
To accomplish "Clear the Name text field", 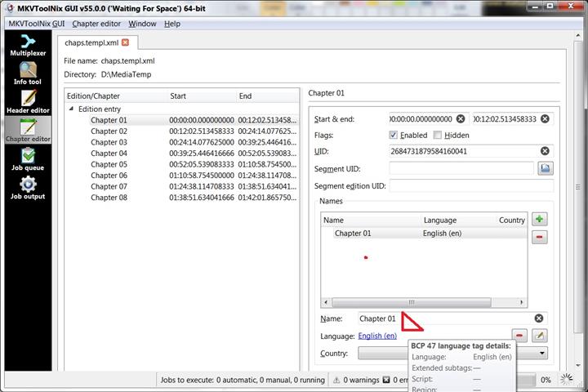I will coord(539,318).
